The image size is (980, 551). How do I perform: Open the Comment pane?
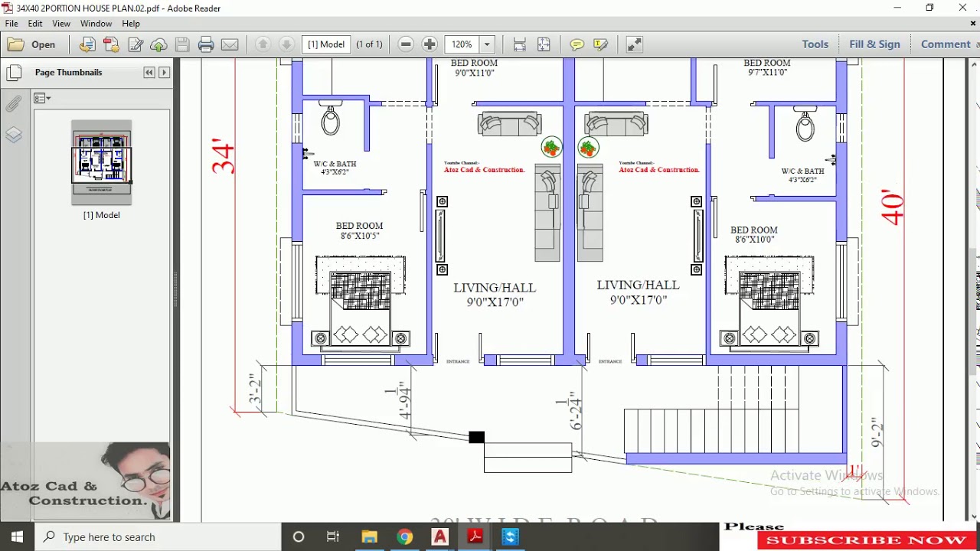click(946, 44)
